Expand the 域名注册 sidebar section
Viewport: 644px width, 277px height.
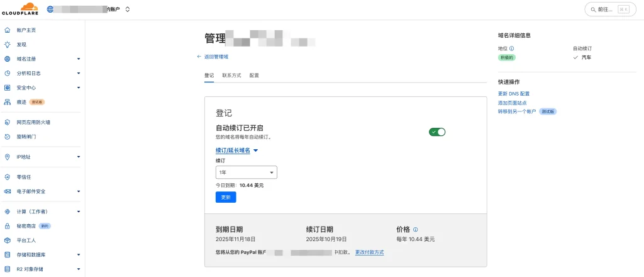79,59
